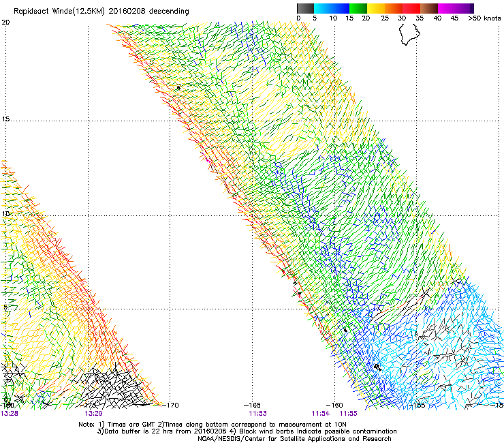
Task: Click the latitude '10' label on the left axis
Action: (5, 214)
